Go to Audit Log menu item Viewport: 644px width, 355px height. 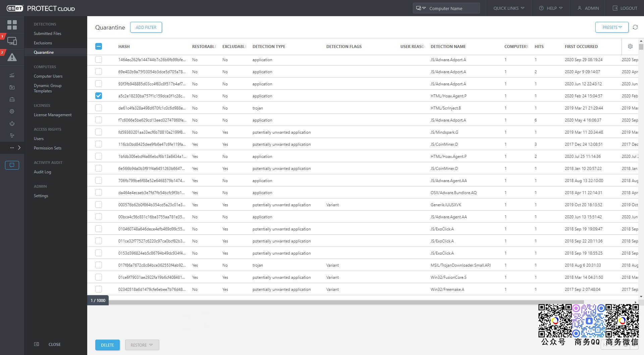click(42, 172)
